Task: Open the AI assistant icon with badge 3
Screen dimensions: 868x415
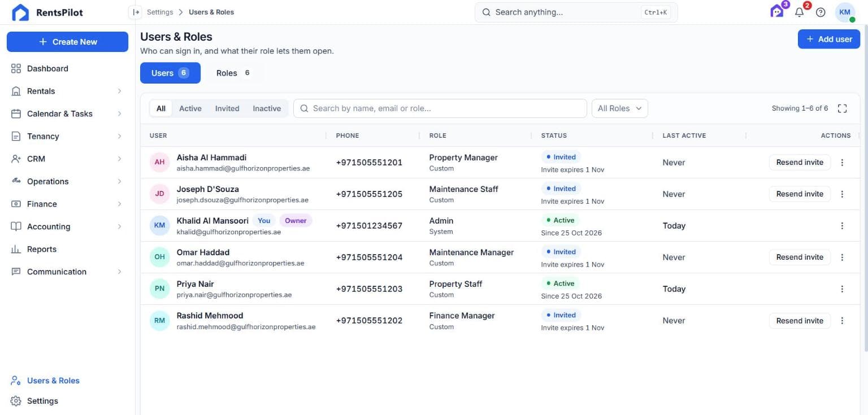Action: (778, 12)
